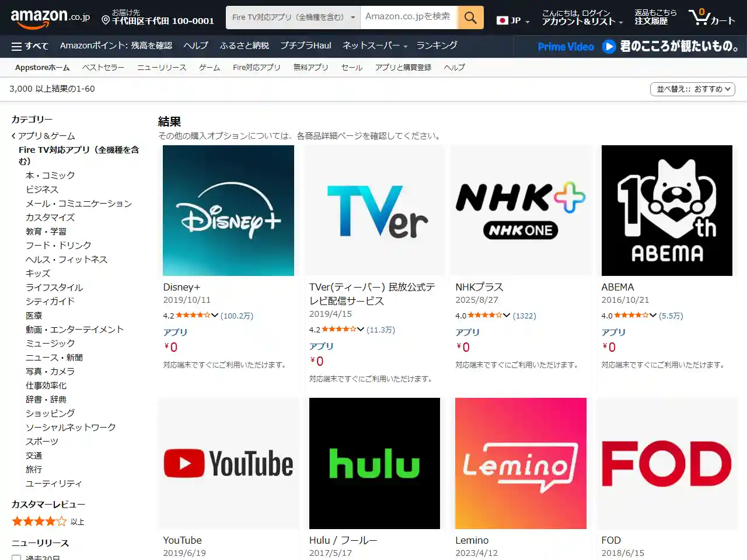Select the 本・コミック category

pyautogui.click(x=50, y=176)
